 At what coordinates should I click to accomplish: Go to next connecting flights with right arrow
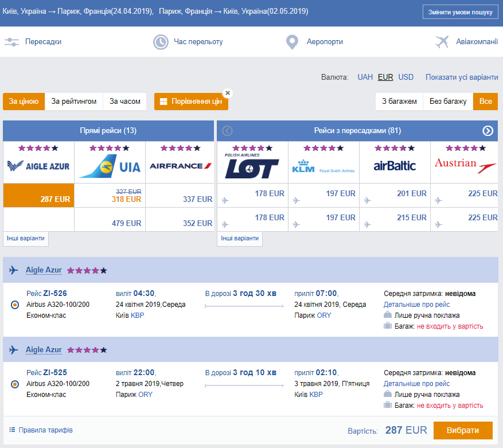(x=488, y=131)
